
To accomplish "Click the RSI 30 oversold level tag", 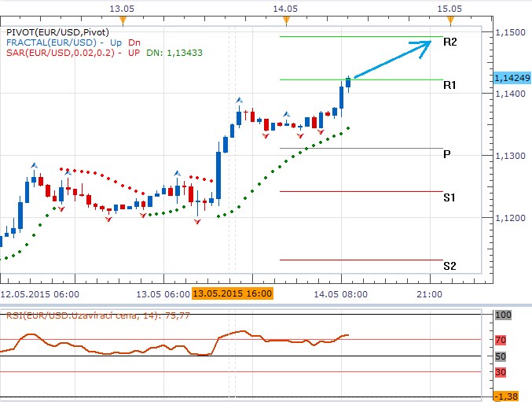I will click(502, 371).
